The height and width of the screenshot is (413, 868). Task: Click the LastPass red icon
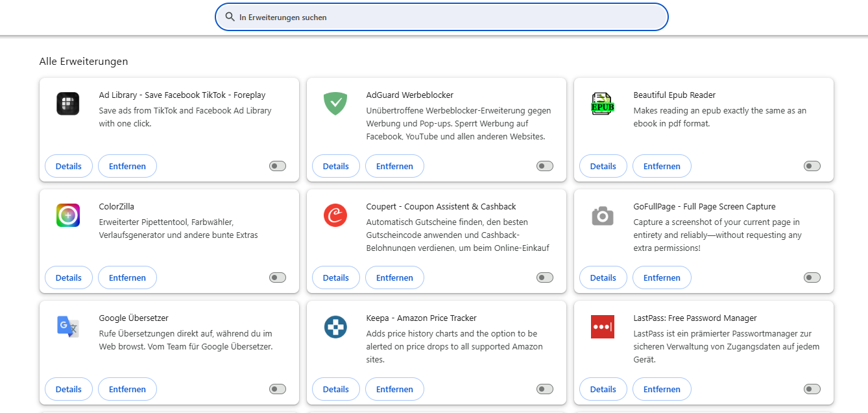pos(603,327)
